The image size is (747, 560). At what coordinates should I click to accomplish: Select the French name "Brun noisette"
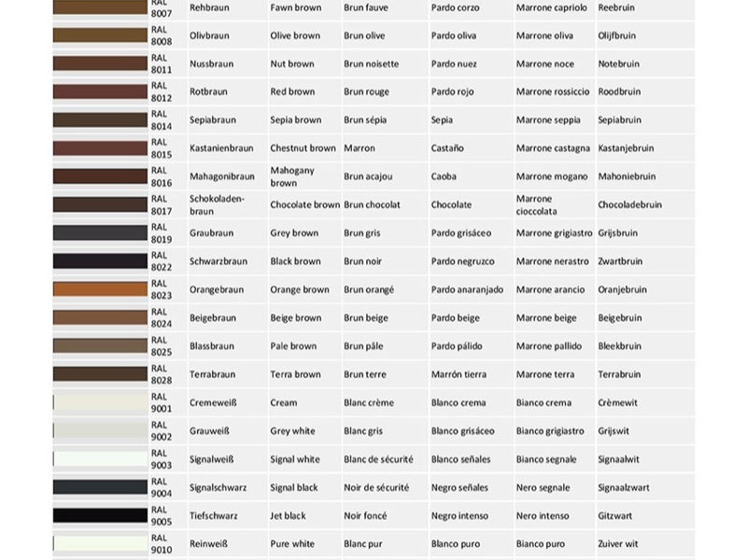[371, 63]
